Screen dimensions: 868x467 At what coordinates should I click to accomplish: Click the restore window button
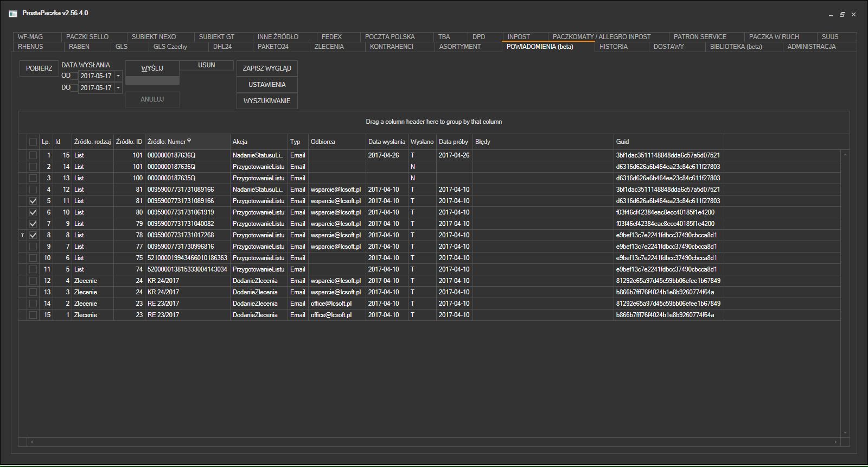pyautogui.click(x=843, y=15)
